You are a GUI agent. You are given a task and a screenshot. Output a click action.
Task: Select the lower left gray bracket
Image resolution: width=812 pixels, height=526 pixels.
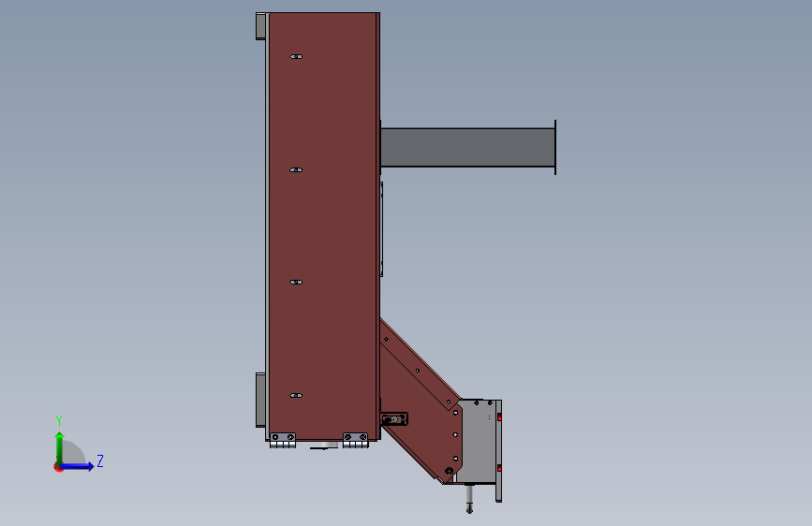(x=260, y=401)
